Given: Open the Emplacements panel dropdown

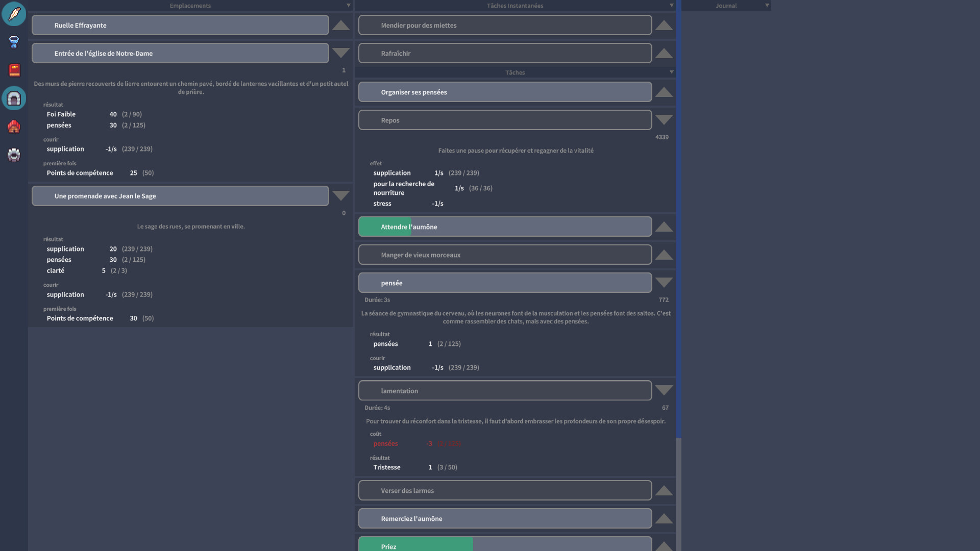Looking at the screenshot, I should coord(349,6).
